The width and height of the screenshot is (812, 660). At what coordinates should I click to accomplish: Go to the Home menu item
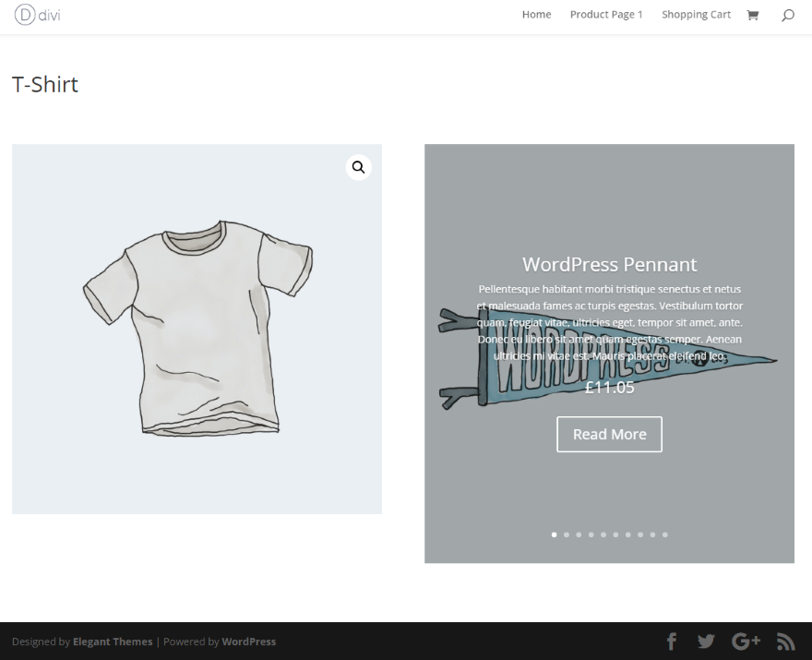pos(536,15)
